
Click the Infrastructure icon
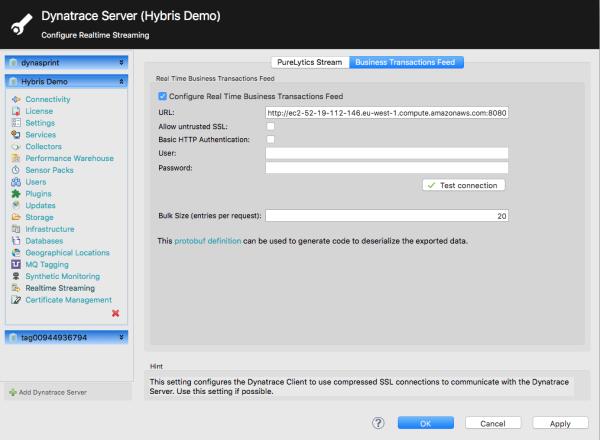tap(16, 229)
